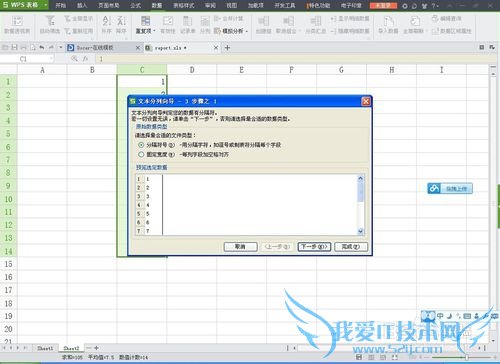
Task: Click Show Detail (显示明细数据) in ribbon
Action: 350,19
